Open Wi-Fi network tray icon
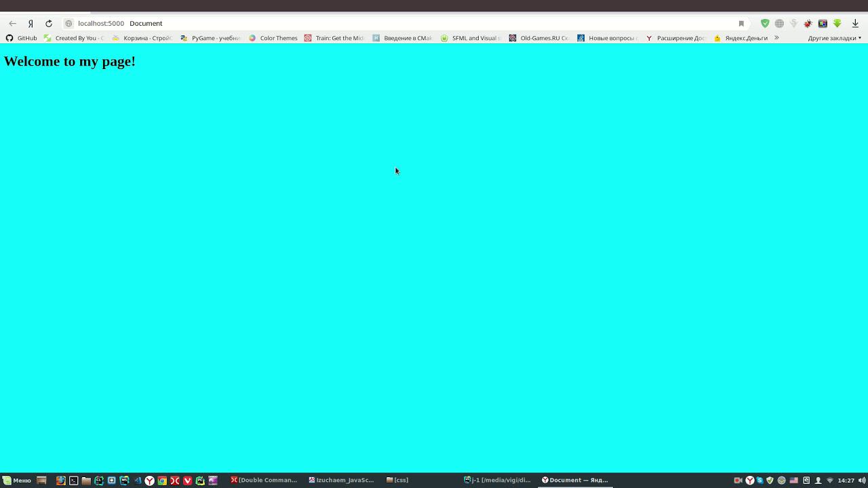868x488 pixels. tap(830, 480)
